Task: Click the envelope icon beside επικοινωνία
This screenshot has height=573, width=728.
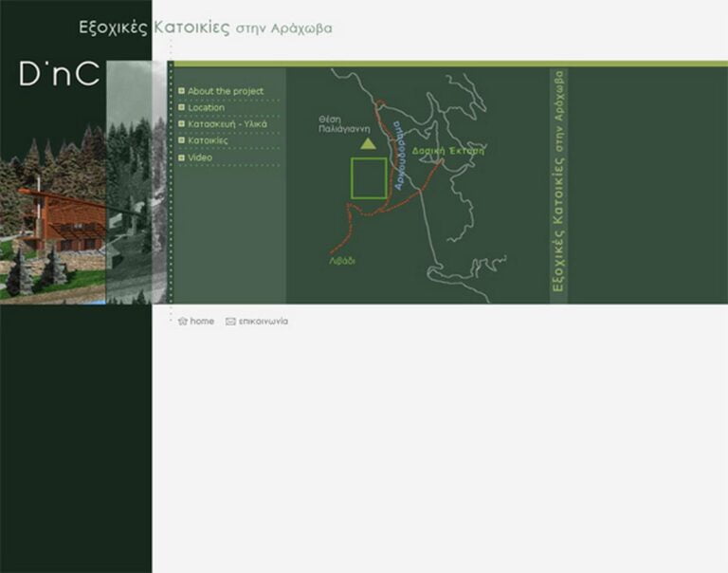Action: coord(230,322)
